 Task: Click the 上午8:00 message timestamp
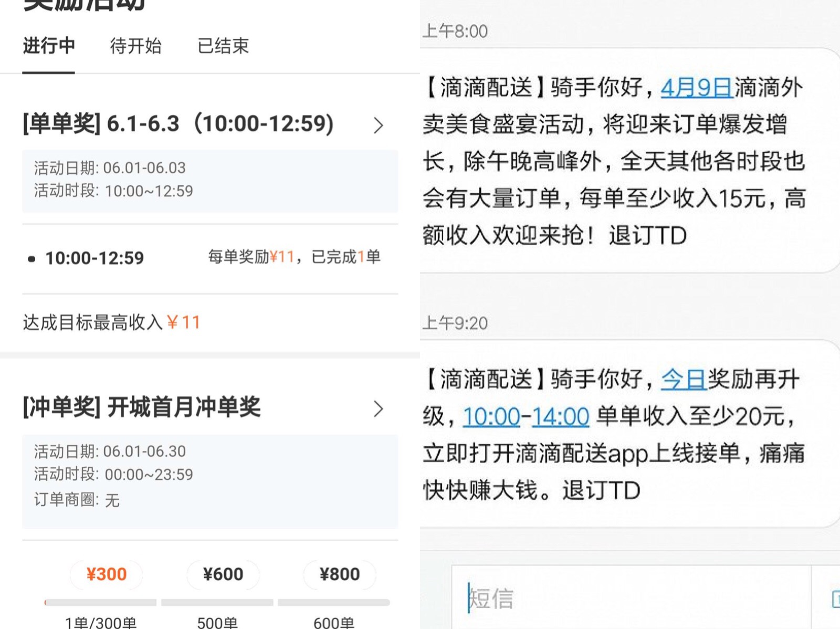coord(455,32)
